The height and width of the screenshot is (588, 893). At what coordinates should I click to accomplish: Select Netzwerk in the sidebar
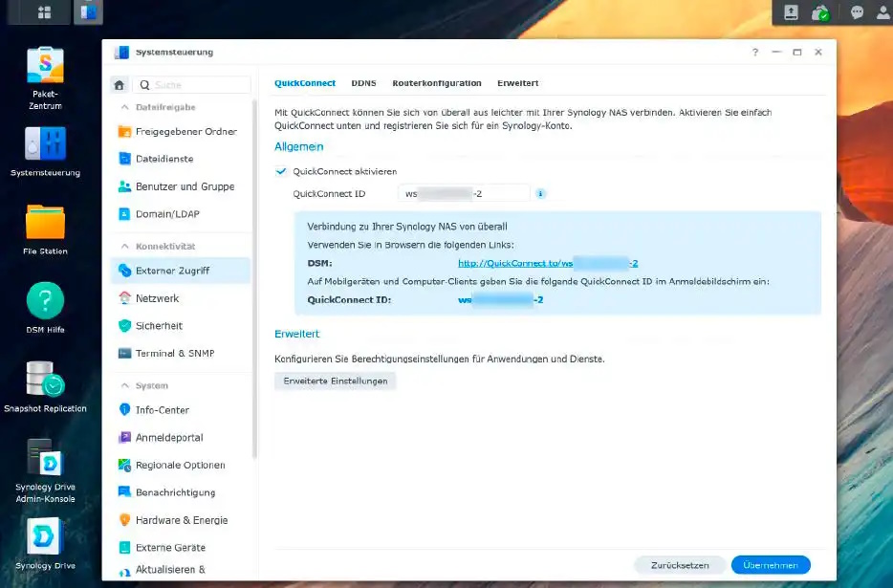[x=157, y=298]
